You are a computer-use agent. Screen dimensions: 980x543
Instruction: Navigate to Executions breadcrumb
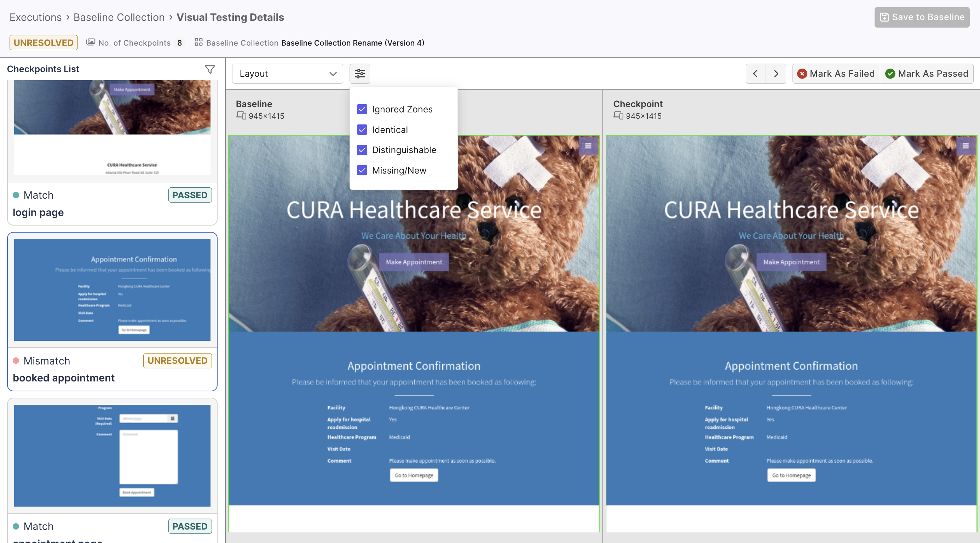pos(35,17)
